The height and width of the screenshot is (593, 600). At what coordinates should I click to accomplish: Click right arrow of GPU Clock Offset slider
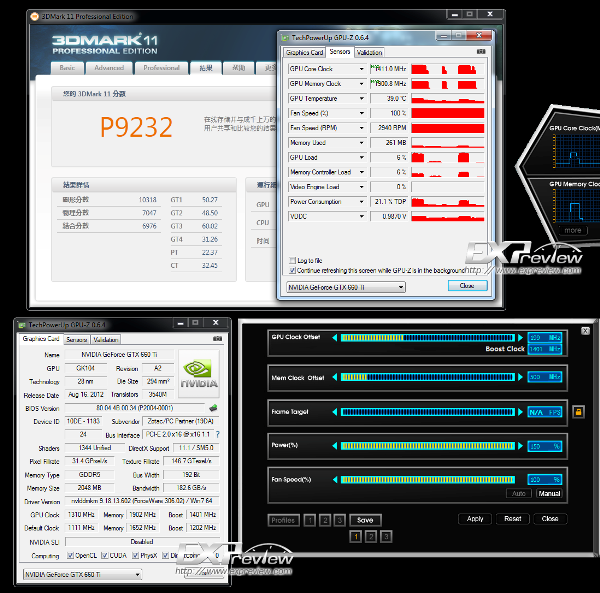(x=520, y=337)
